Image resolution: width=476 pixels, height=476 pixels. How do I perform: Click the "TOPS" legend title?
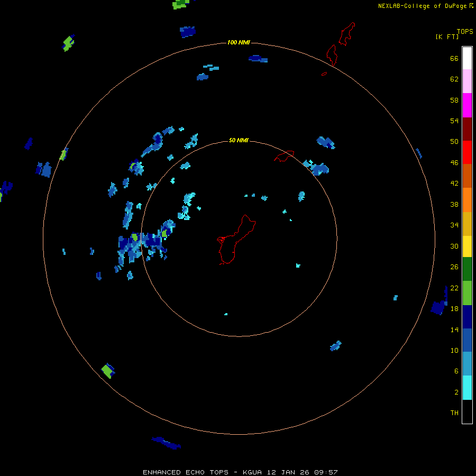[465, 31]
